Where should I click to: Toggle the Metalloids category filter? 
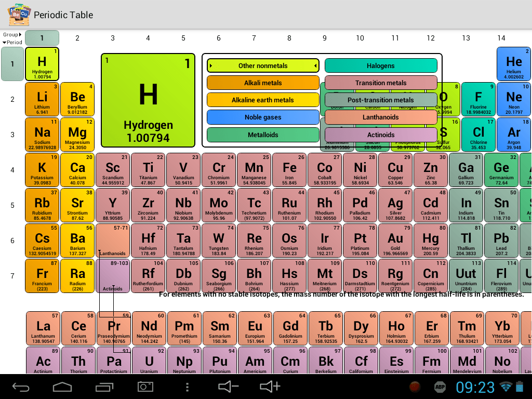click(263, 135)
